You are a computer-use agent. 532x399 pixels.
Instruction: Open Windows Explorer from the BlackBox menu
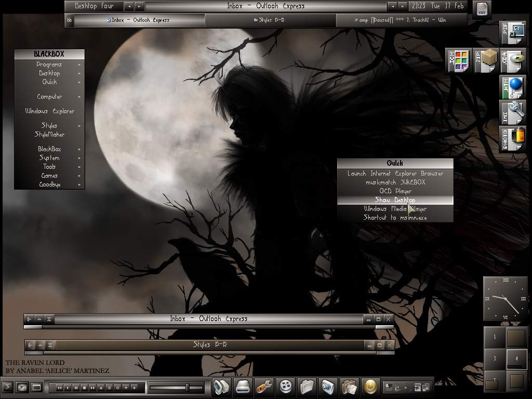tap(49, 111)
